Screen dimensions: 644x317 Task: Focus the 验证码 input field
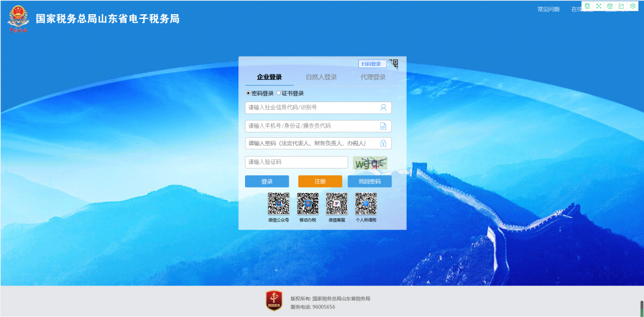click(296, 162)
